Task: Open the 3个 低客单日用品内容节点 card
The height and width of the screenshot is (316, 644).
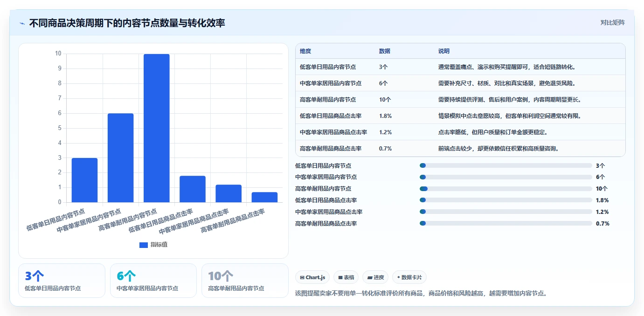Action: [x=62, y=281]
